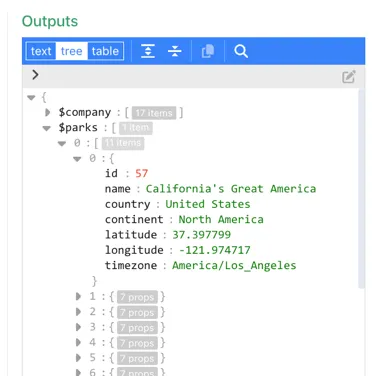Select timezone value America/Los_Angeles
377x376 pixels.
click(234, 265)
